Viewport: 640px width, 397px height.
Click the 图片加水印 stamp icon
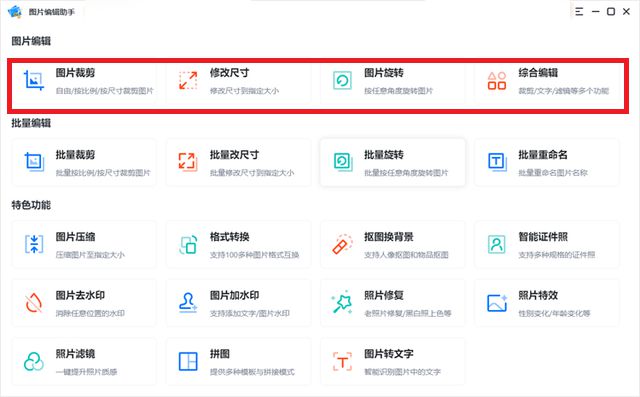pyautogui.click(x=188, y=303)
